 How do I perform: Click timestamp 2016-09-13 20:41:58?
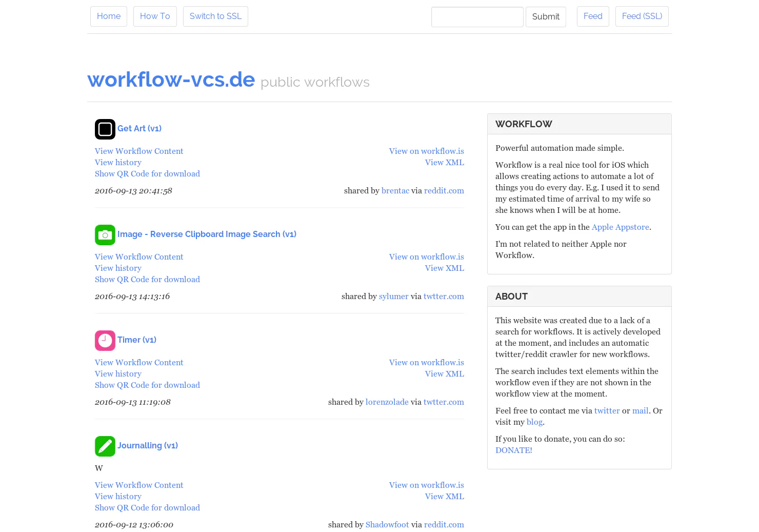point(133,190)
